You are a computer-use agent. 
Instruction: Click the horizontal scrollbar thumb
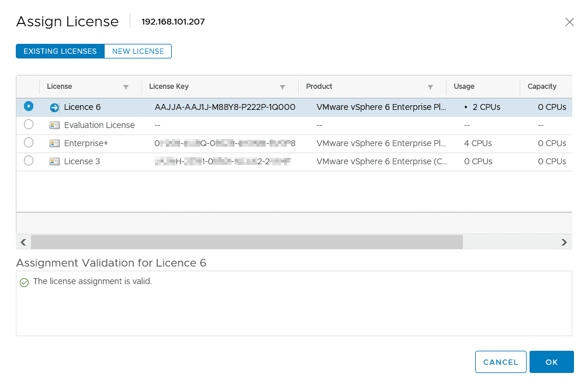(247, 242)
